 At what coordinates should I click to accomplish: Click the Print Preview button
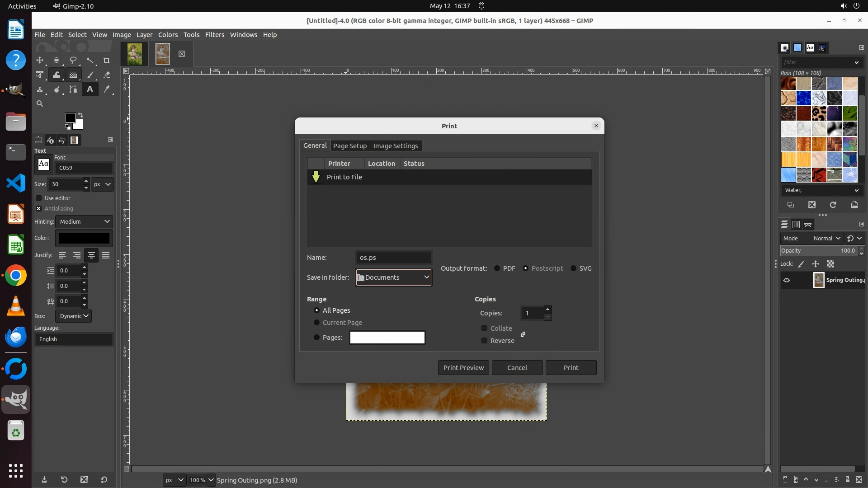[x=463, y=368]
